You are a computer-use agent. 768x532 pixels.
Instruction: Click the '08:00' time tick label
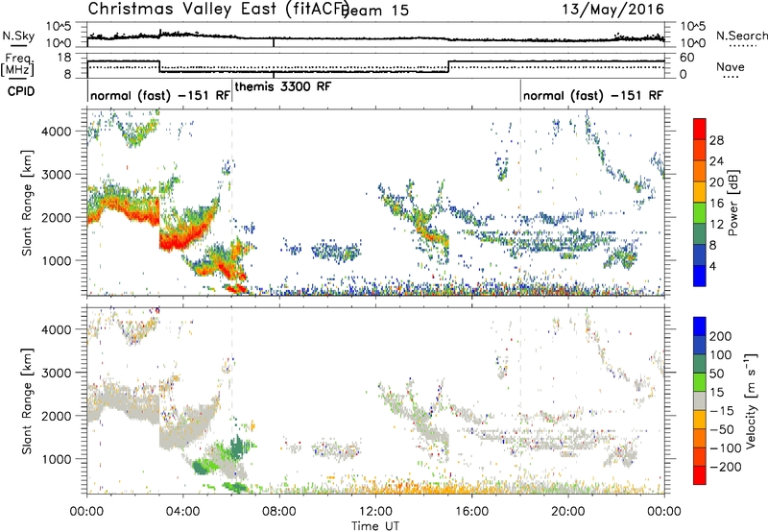point(279,512)
